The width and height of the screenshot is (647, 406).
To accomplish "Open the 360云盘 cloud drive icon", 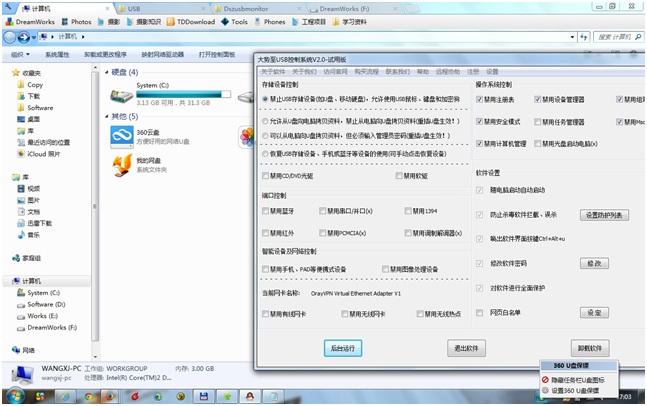I will tap(119, 136).
